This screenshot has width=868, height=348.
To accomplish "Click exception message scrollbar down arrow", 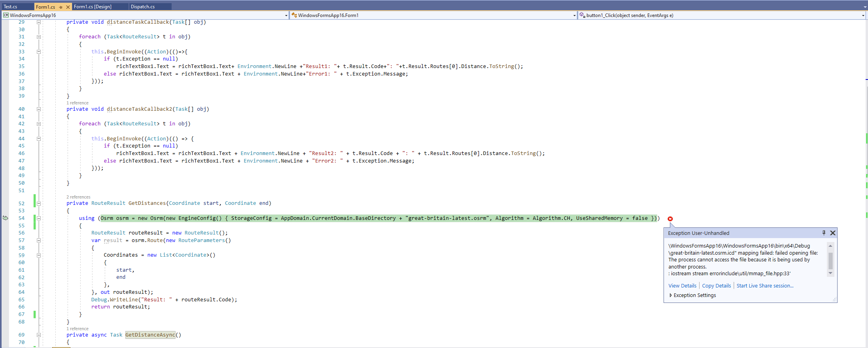I will click(830, 273).
